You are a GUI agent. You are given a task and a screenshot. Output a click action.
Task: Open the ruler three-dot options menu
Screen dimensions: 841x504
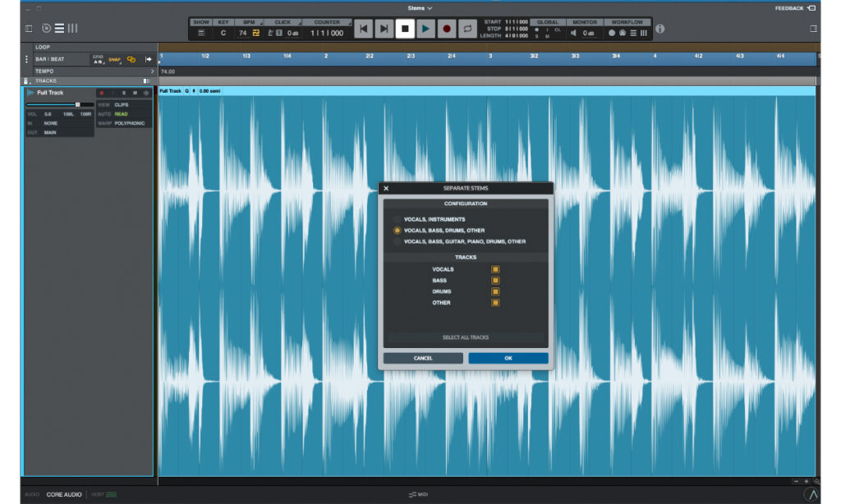26,59
